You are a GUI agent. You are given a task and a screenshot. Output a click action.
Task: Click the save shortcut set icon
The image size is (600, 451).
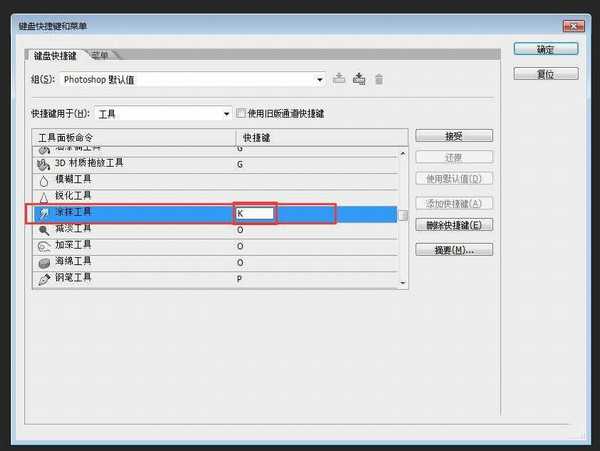point(339,78)
